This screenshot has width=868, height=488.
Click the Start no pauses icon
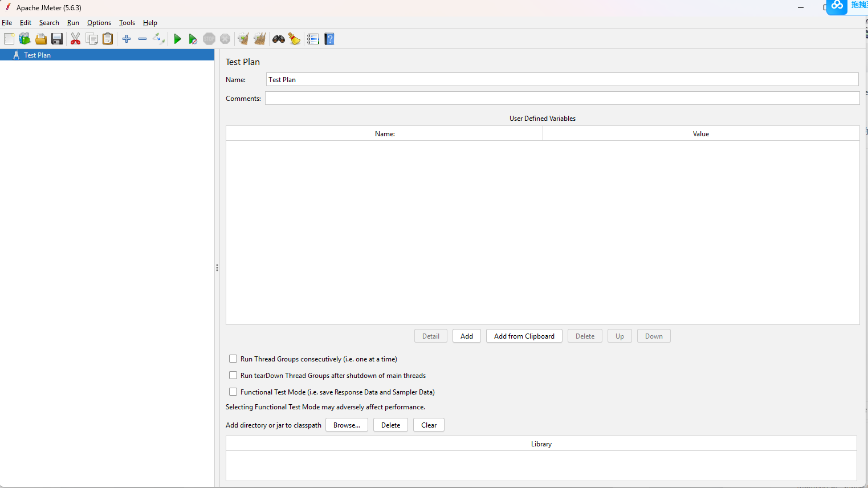193,39
